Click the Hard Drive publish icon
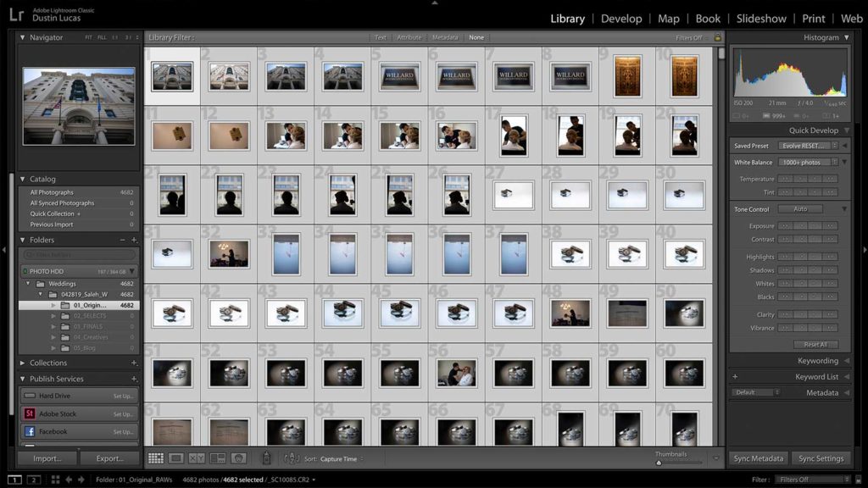Screen dimensions: 868x488 pos(30,396)
